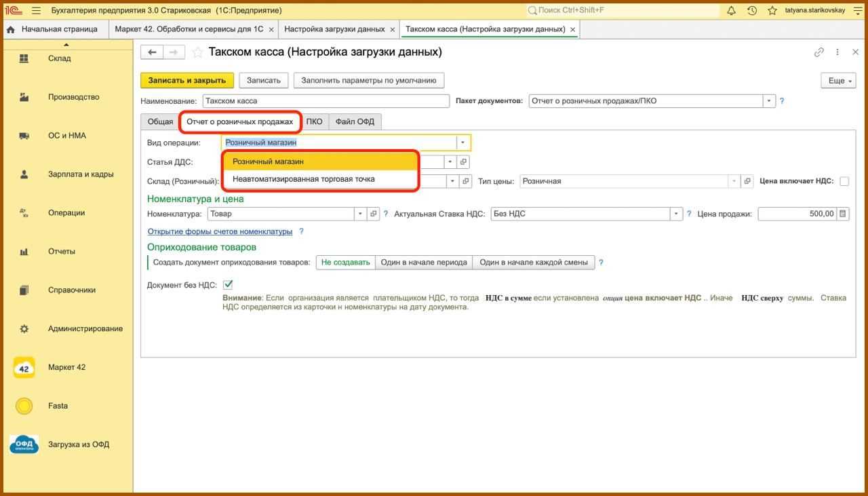868x496 pixels.
Task: Switch to the Общая tab
Action: coord(161,122)
